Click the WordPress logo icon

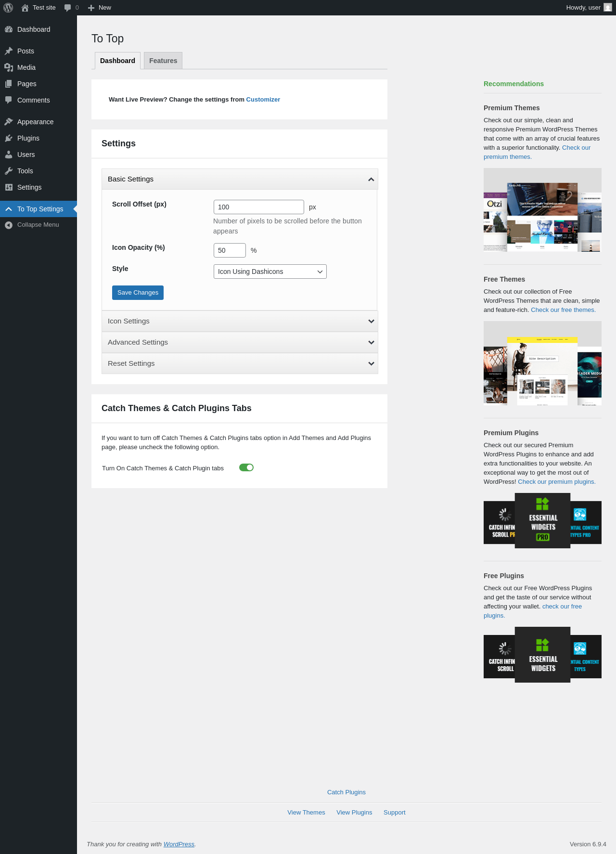(x=8, y=8)
